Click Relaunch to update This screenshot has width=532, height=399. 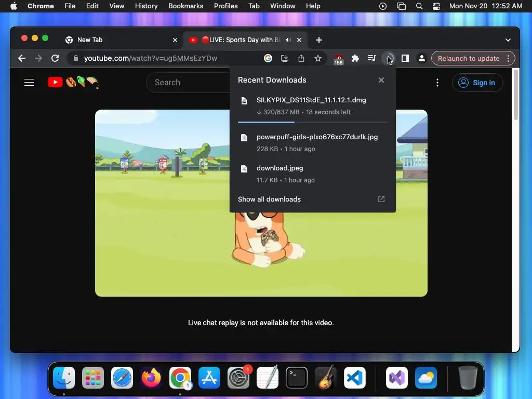(x=469, y=58)
